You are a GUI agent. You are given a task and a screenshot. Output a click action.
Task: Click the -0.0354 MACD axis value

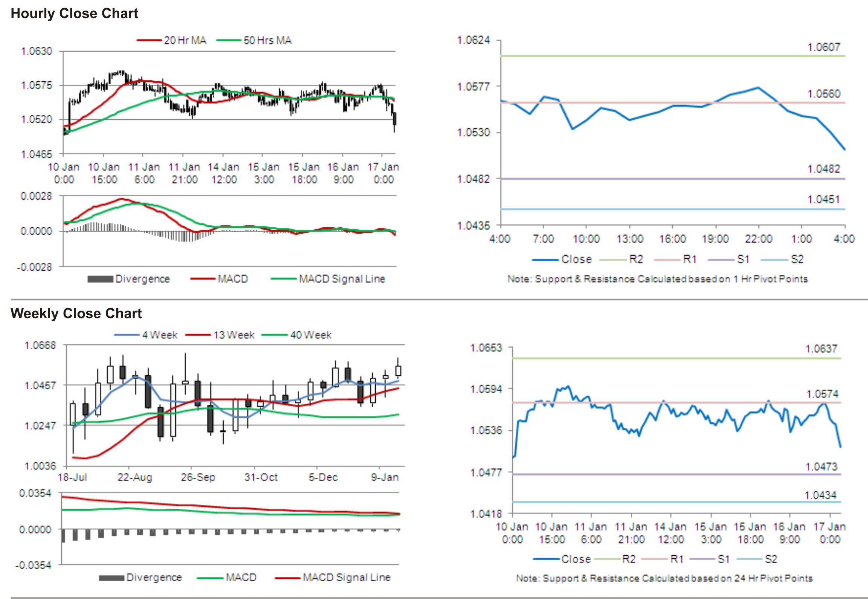click(x=33, y=565)
